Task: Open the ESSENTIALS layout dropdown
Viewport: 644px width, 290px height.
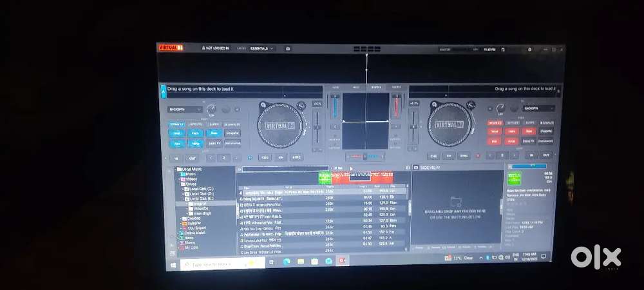Action: pos(261,48)
